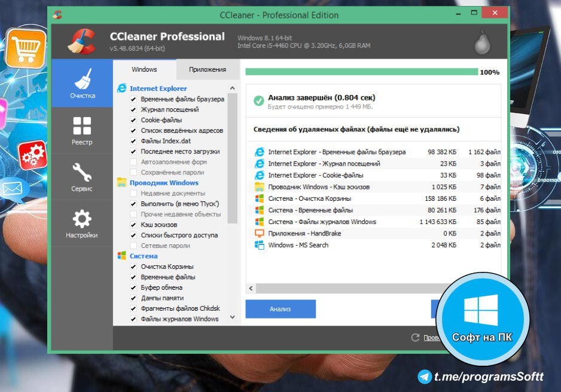Uncheck Очистка Корзины checkbox
This screenshot has height=392, width=561.
(133, 267)
